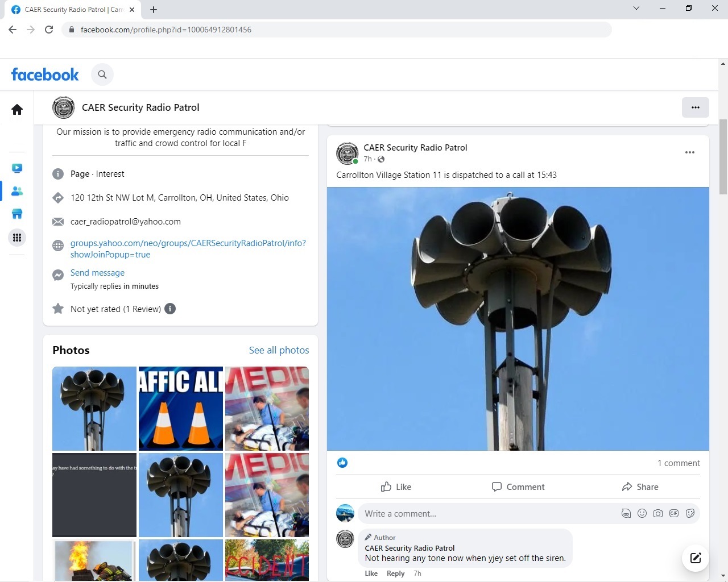Open the apps grid menu in sidebar
Image resolution: width=728 pixels, height=582 pixels.
click(17, 238)
